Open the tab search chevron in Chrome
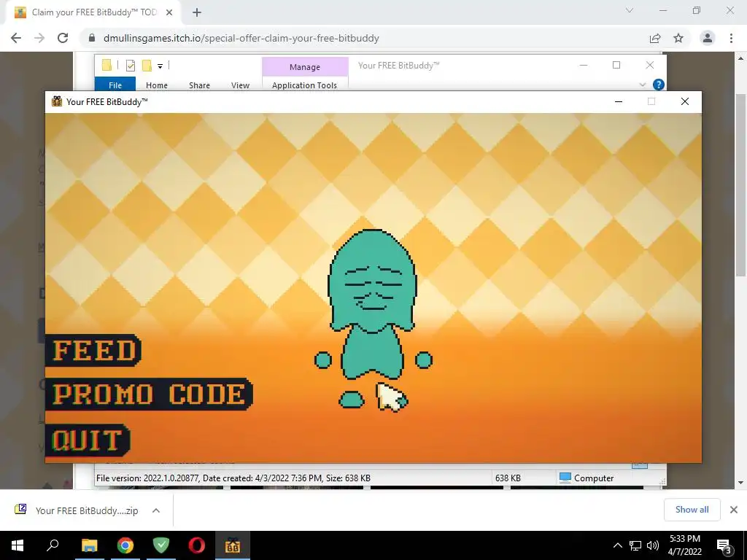Screen dimensions: 747x560 click(x=630, y=10)
